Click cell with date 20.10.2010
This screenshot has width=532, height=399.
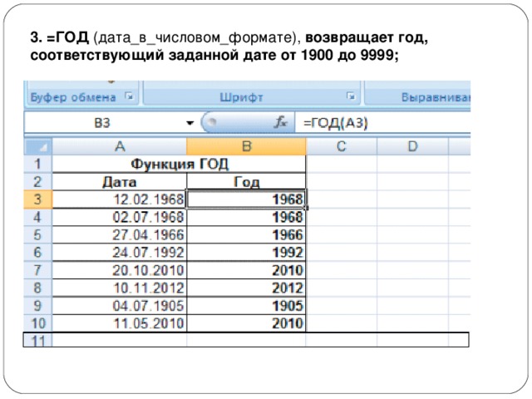[119, 270]
